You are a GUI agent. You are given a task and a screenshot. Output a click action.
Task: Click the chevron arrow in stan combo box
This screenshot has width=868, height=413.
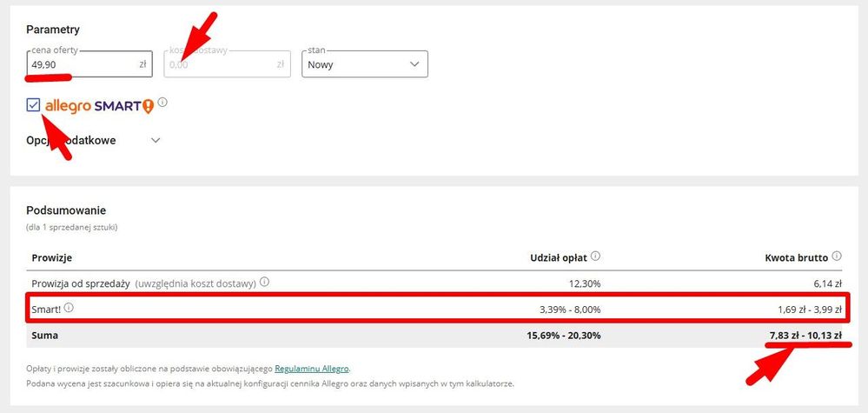(x=414, y=64)
